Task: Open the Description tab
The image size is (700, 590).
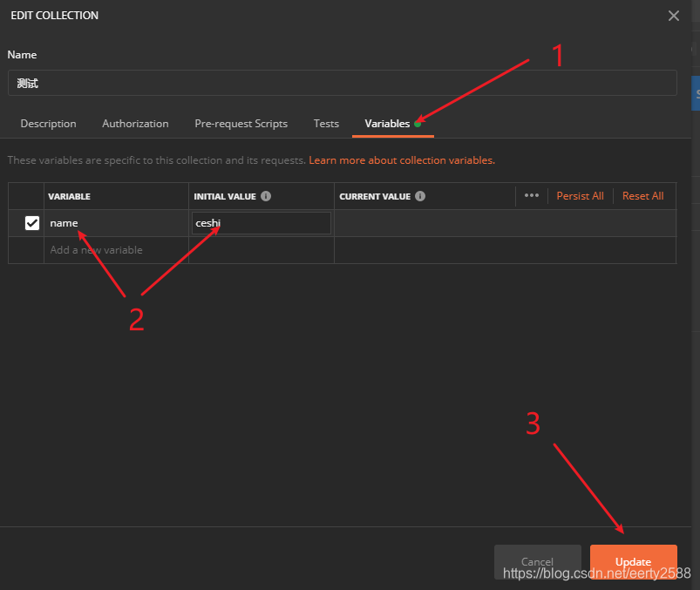Action: point(48,124)
